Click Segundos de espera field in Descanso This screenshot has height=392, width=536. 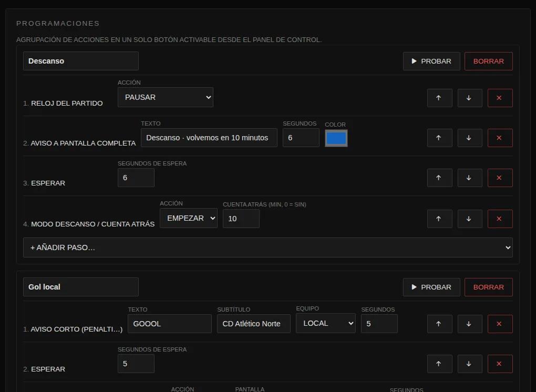(136, 178)
